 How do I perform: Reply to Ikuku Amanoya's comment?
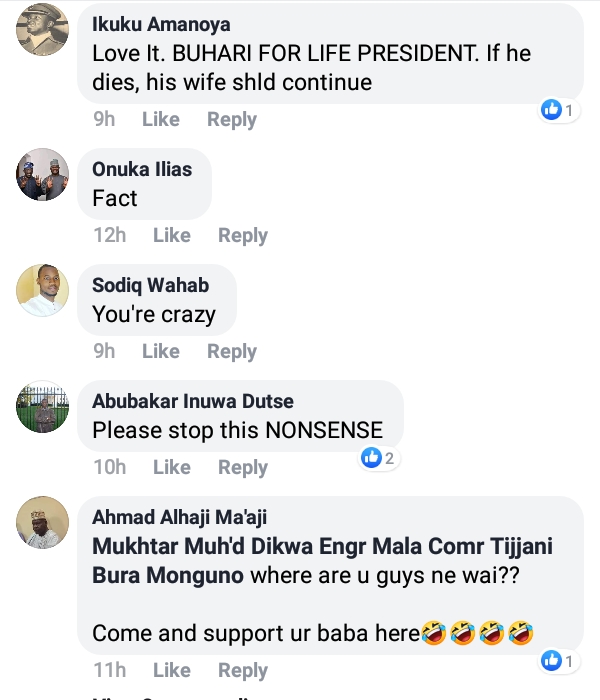click(x=232, y=119)
